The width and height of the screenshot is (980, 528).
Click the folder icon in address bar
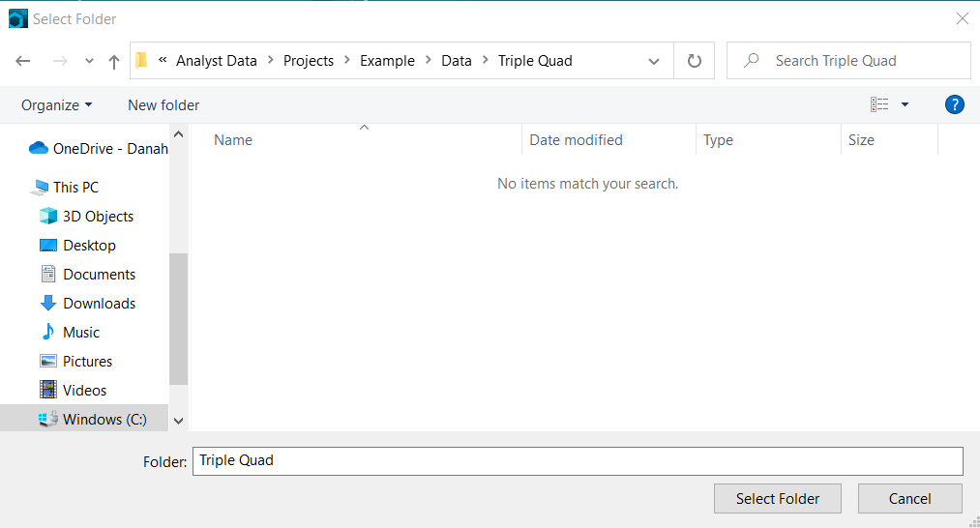coord(142,60)
